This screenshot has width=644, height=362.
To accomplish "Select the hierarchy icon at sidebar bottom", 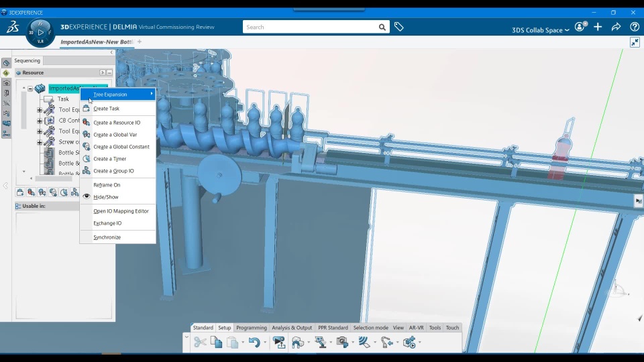I will tap(6, 134).
